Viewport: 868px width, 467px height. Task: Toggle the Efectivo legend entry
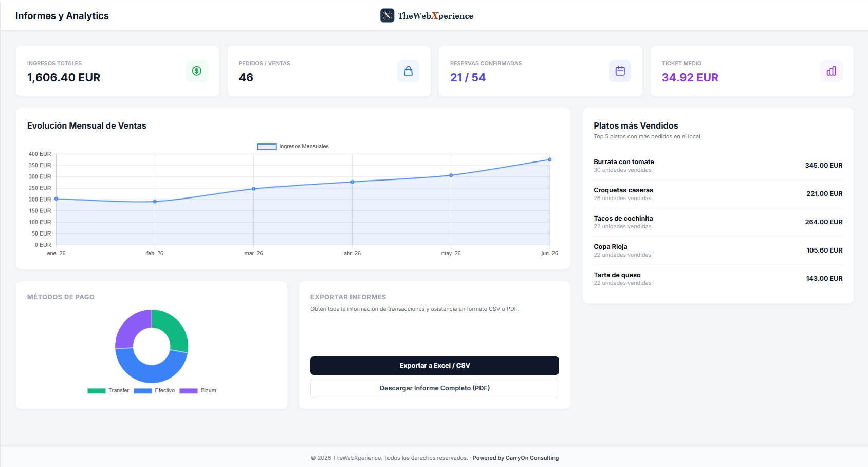pyautogui.click(x=154, y=391)
